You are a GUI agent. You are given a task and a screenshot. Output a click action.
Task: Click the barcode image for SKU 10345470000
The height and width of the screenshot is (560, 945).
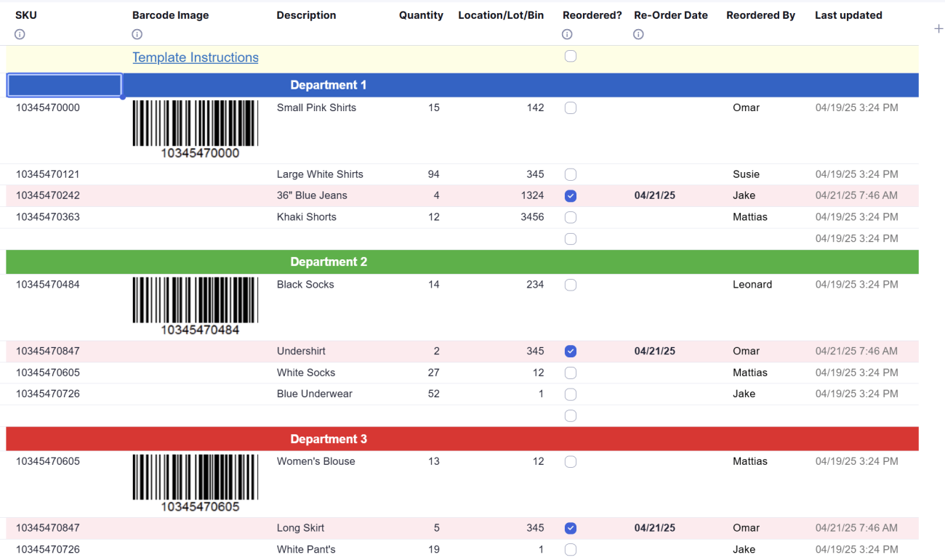click(x=195, y=129)
